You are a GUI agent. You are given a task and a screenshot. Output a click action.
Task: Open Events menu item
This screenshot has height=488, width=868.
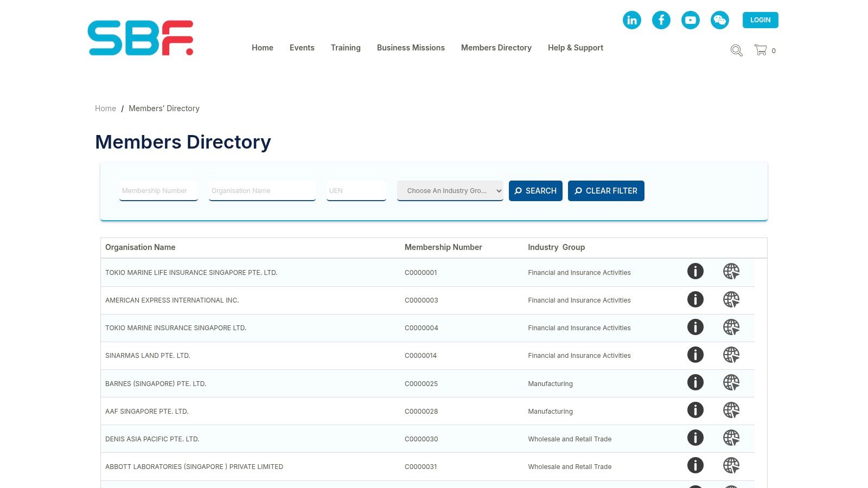302,48
